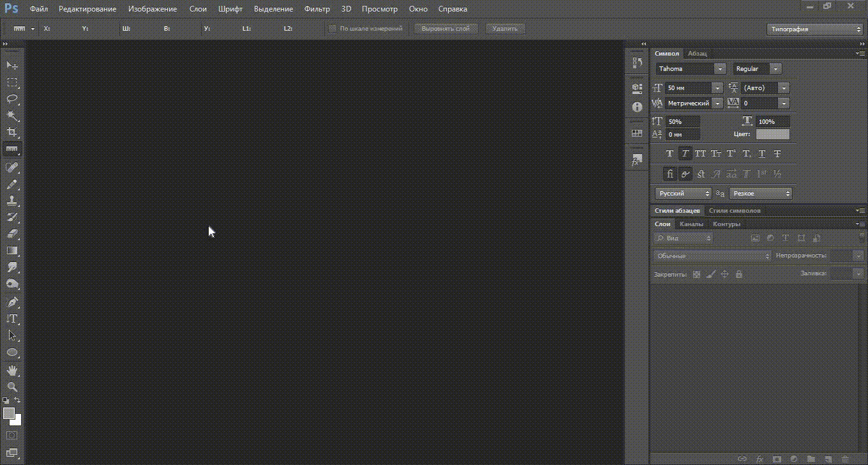The image size is (868, 465).
Task: Select the Brush tool
Action: pos(12,184)
